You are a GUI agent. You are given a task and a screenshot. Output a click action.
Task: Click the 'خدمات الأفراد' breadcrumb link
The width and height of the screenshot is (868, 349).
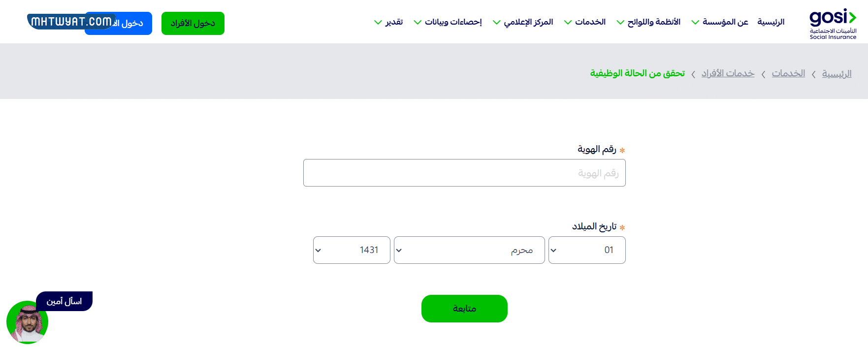click(728, 73)
